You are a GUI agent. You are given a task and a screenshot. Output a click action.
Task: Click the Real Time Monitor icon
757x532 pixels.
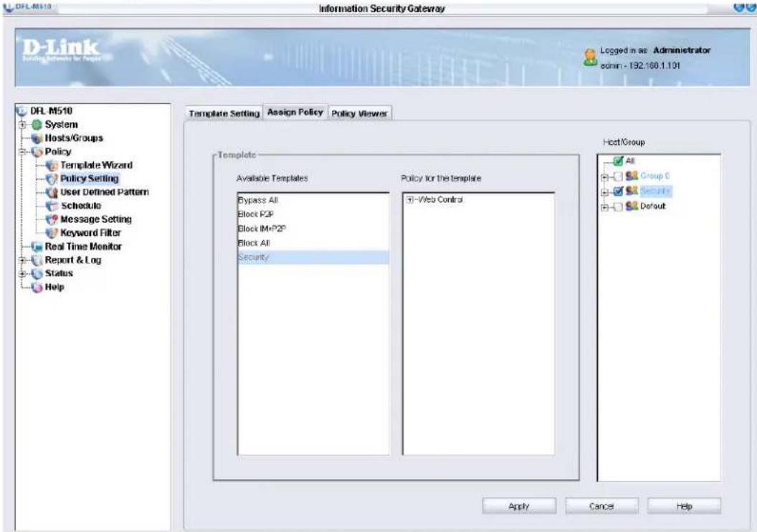pyautogui.click(x=37, y=247)
